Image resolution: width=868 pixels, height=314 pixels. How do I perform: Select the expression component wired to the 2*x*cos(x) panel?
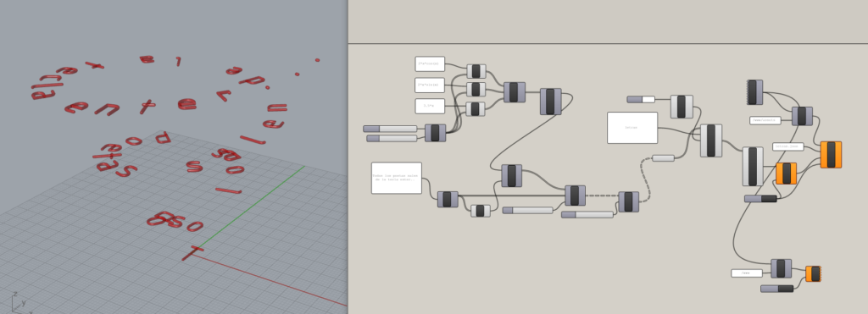476,71
